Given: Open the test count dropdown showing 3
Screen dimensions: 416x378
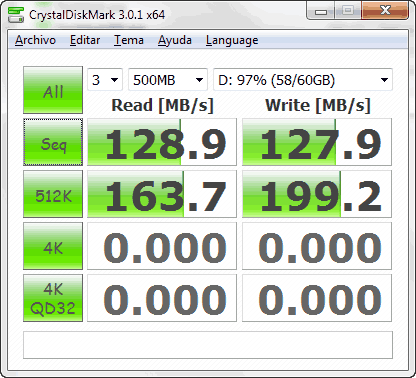Looking at the screenshot, I should [105, 80].
